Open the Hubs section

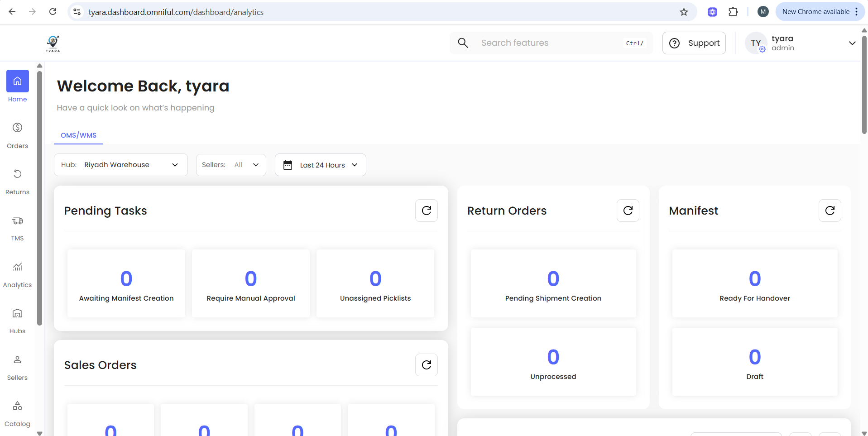click(17, 320)
